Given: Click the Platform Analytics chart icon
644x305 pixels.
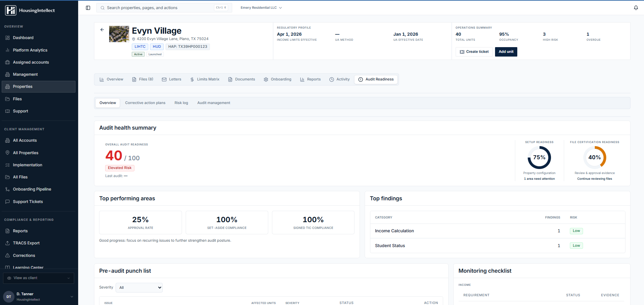Looking at the screenshot, I should pos(7,50).
